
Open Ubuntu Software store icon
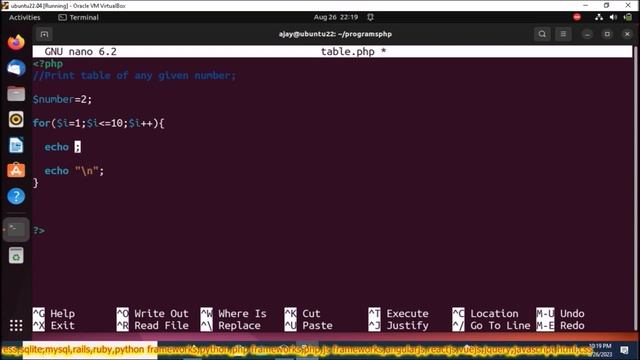pos(16,171)
